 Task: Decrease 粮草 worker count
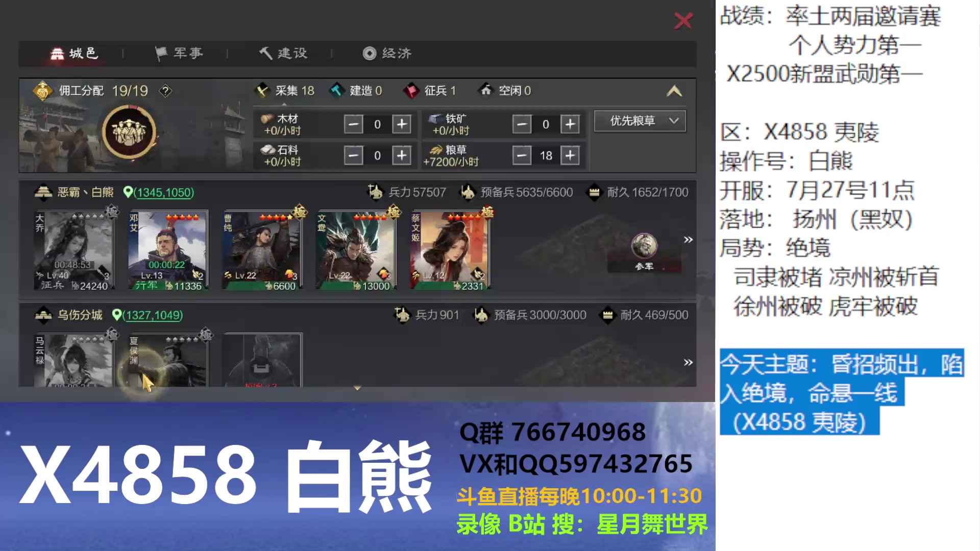coord(522,155)
